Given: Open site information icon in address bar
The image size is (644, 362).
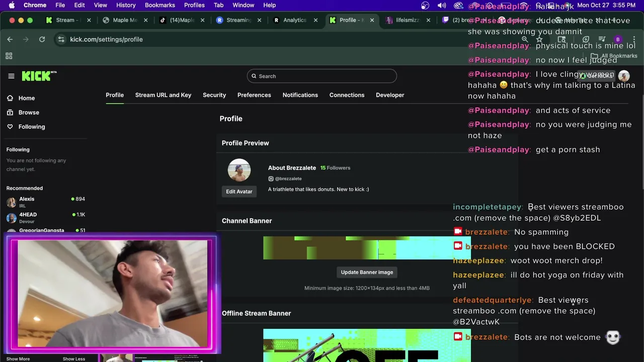Looking at the screenshot, I should click(61, 39).
